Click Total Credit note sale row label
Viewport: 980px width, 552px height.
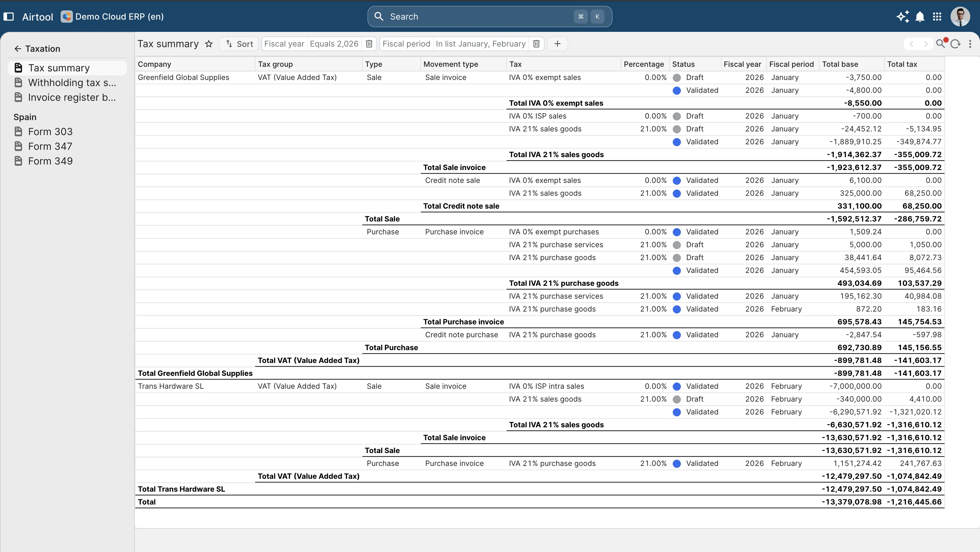click(461, 206)
